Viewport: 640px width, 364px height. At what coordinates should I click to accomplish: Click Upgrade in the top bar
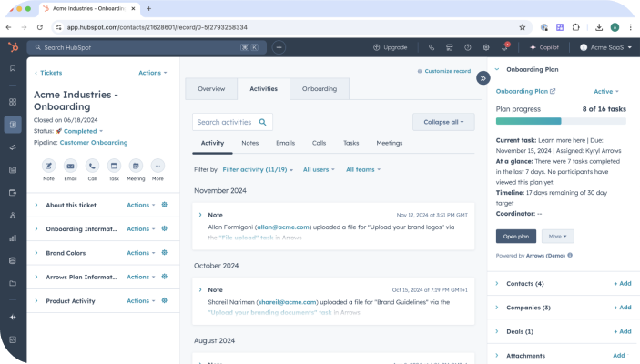[x=391, y=47]
